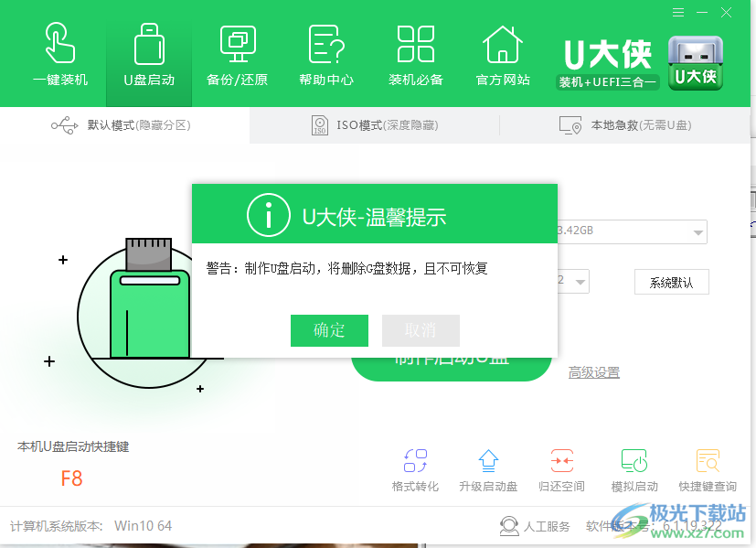Close the U大侠 window
The height and width of the screenshot is (548, 756).
[727, 13]
